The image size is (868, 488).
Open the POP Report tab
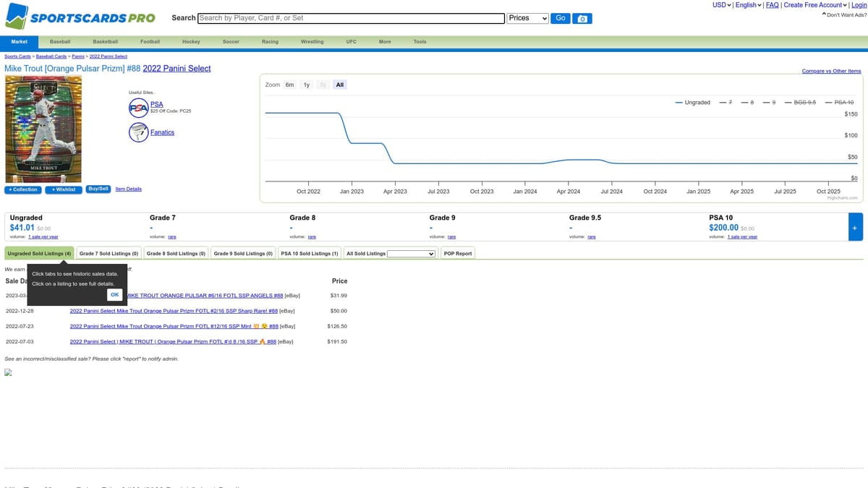458,254
